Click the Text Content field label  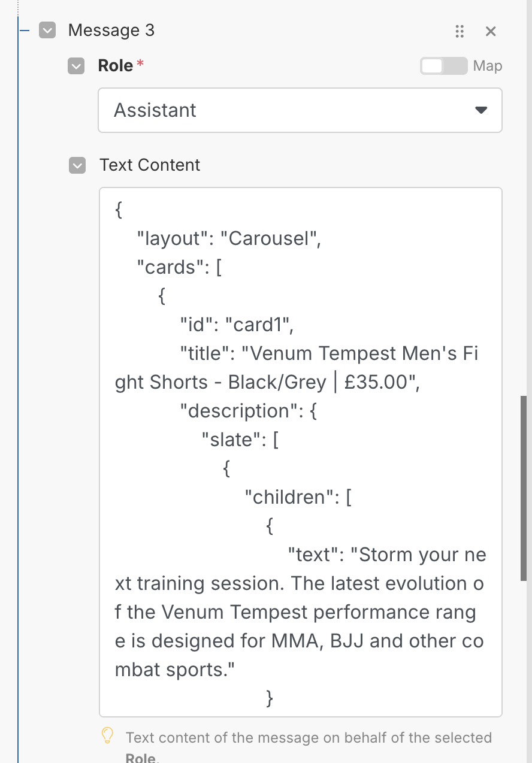150,165
